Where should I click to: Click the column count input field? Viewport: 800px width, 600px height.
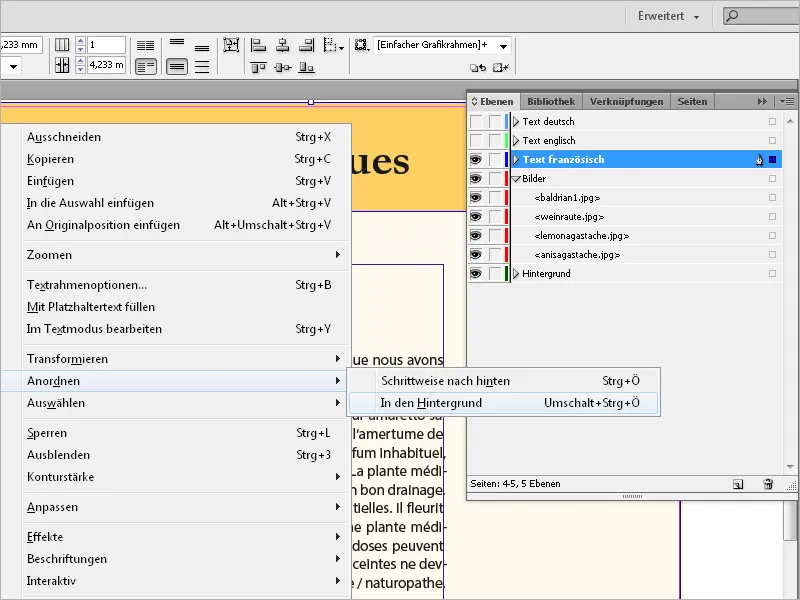(x=106, y=45)
